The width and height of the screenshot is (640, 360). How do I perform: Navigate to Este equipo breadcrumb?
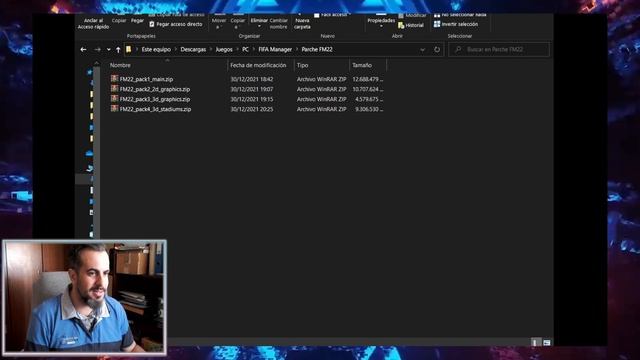156,49
